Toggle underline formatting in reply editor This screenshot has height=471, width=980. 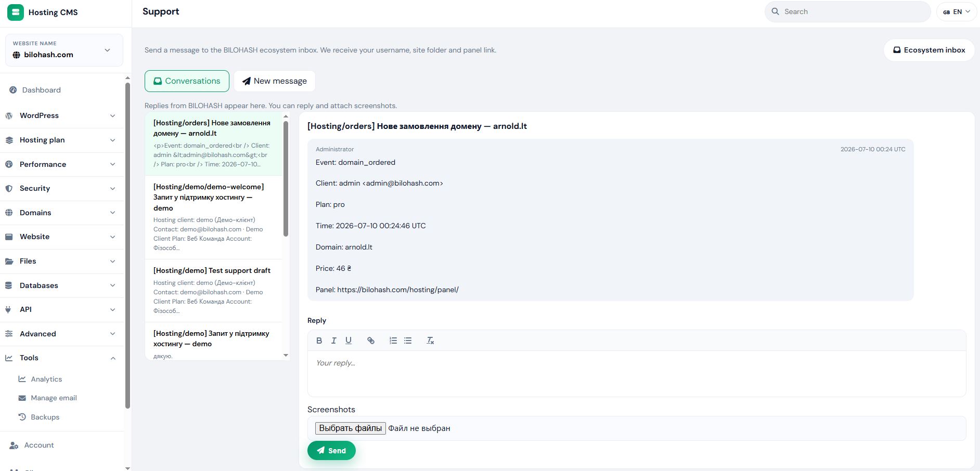[349, 341]
